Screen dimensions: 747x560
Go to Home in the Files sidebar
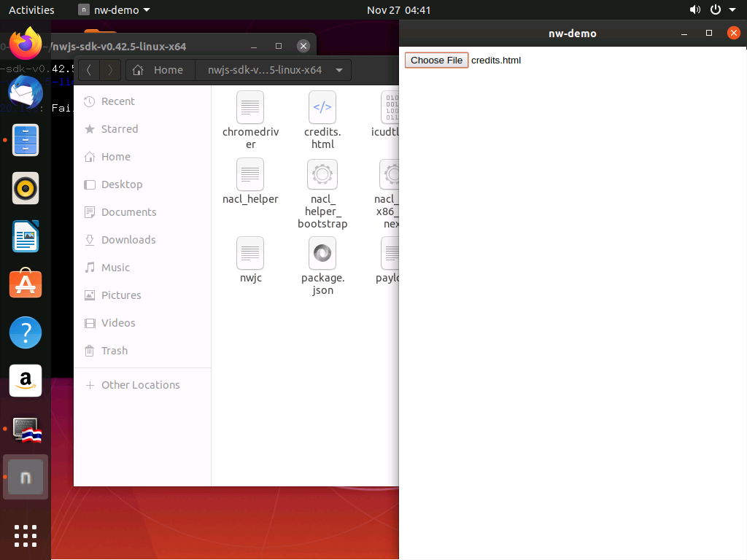[x=142, y=157]
